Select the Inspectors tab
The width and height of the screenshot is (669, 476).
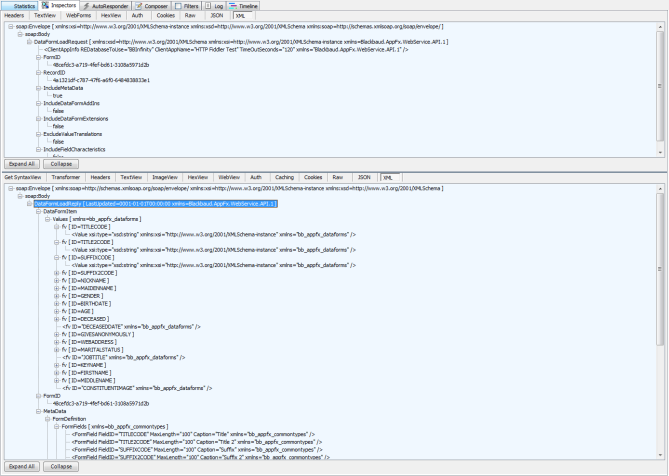[x=61, y=5]
